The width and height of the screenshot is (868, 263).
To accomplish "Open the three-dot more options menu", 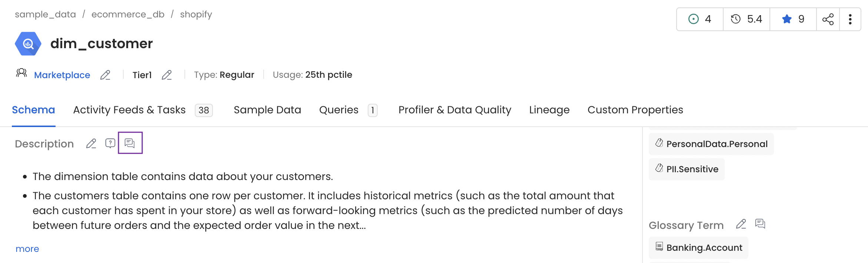I will click(850, 19).
